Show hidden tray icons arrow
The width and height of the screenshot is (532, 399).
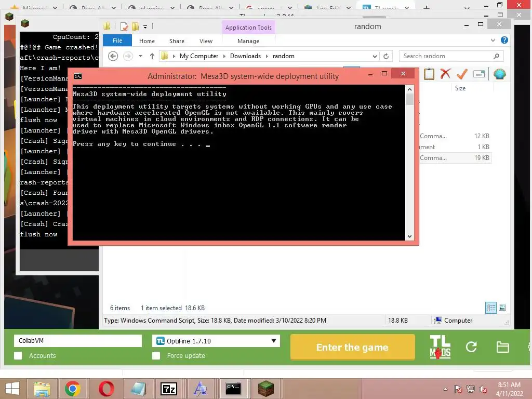pyautogui.click(x=445, y=389)
